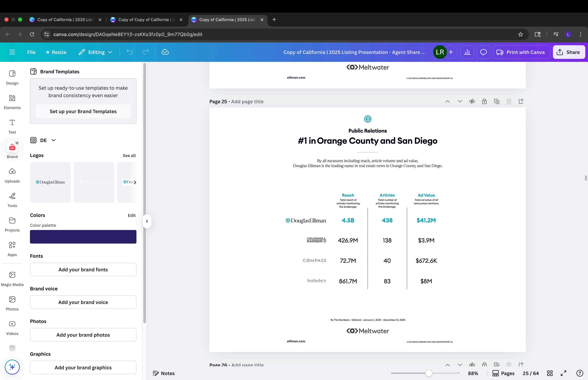The image size is (588, 380).
Task: Open the Magic Media app
Action: point(12,279)
